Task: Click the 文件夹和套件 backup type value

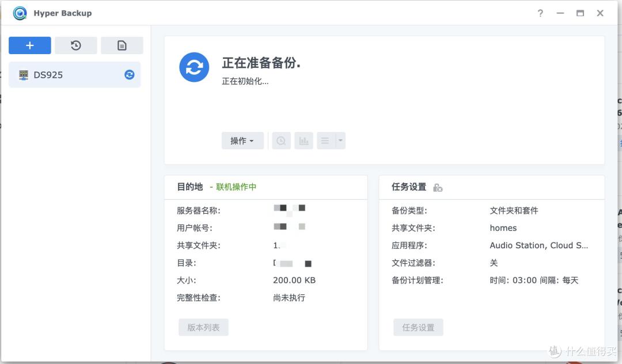Action: [x=514, y=211]
